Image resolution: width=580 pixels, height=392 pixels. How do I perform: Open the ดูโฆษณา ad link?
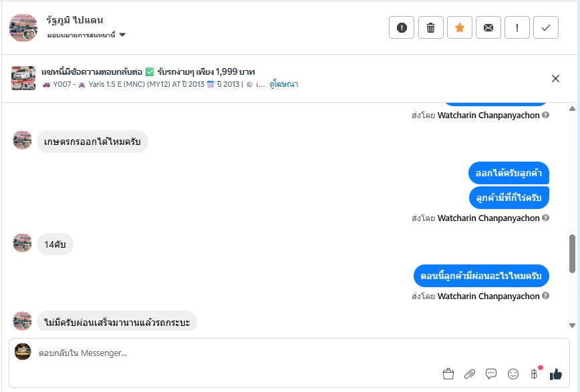click(284, 85)
